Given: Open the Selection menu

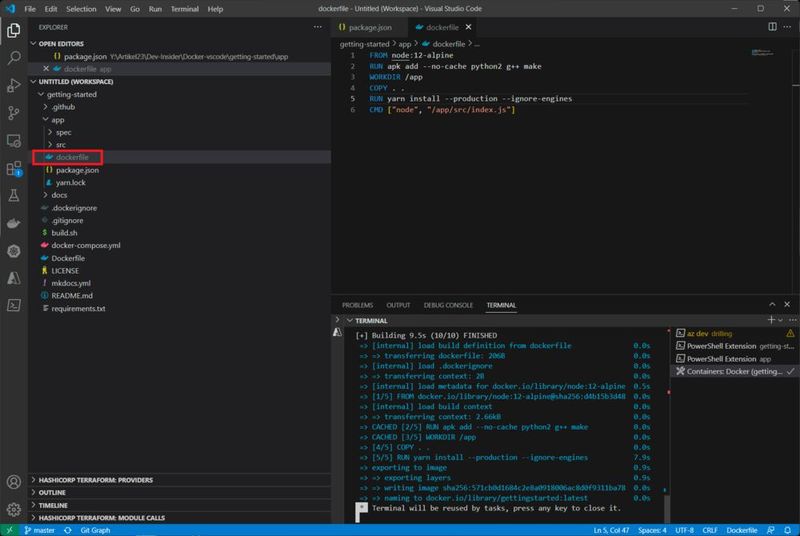Looking at the screenshot, I should click(81, 9).
